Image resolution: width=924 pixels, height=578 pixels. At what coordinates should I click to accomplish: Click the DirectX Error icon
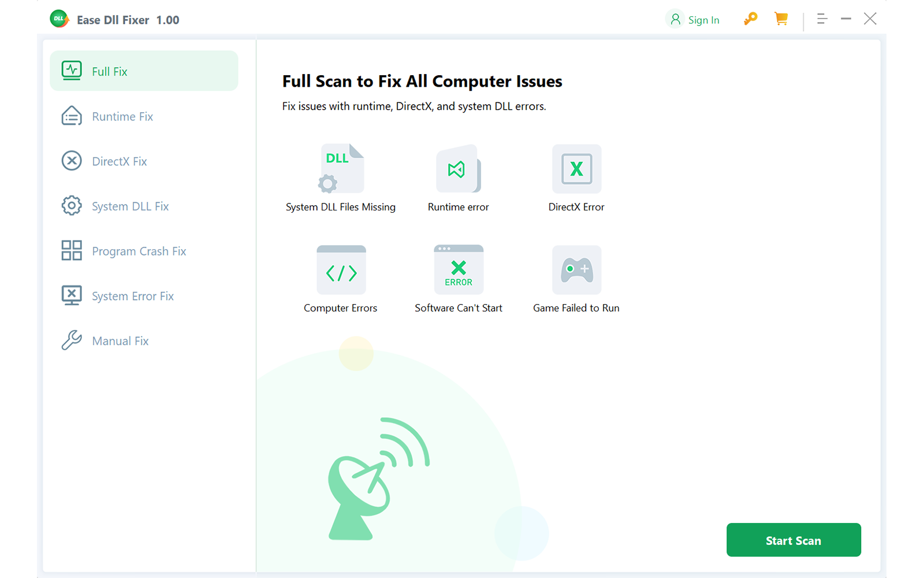(576, 168)
